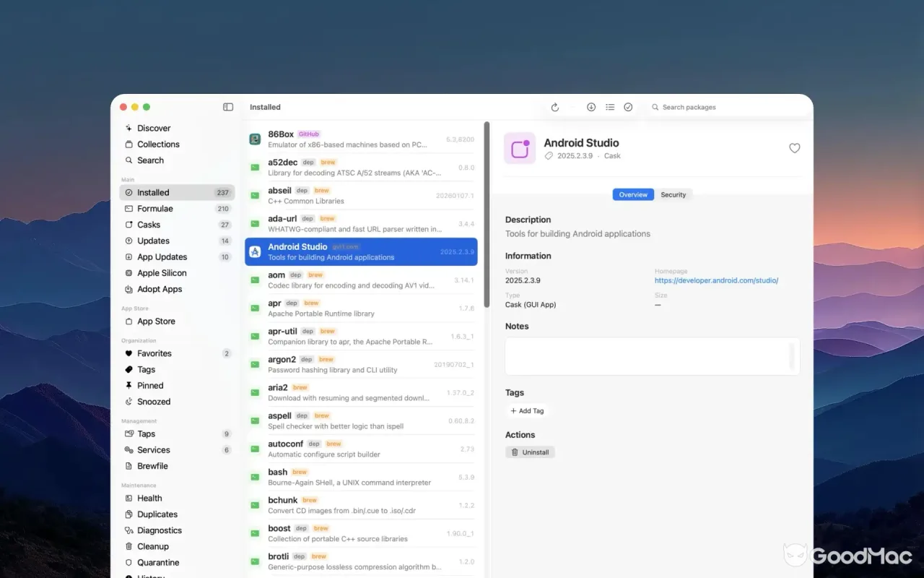The width and height of the screenshot is (924, 578).
Task: Open the developer.android.com homepage link
Action: click(x=716, y=280)
